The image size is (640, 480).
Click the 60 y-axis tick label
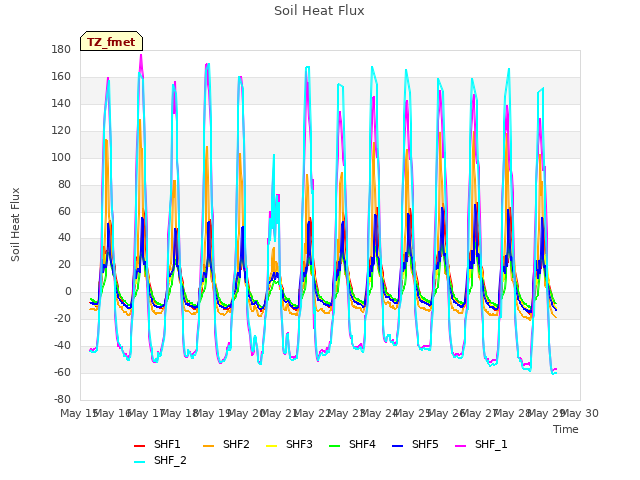(64, 211)
